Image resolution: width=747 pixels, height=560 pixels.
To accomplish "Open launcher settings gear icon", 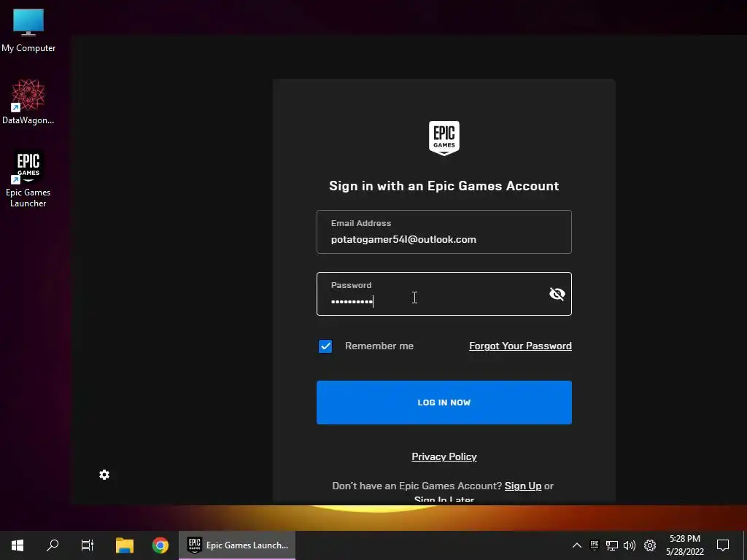I will (104, 475).
